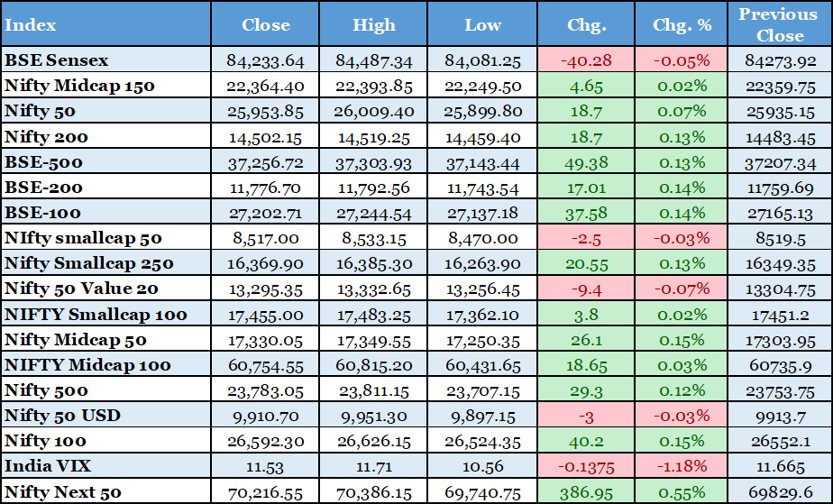Select the Nifty Next 50 index name
The width and height of the screenshot is (833, 504).
coord(63,492)
